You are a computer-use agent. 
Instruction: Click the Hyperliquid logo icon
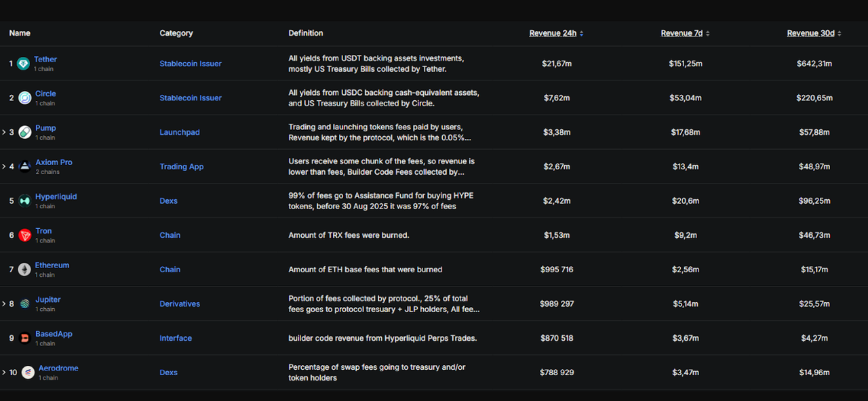[24, 201]
